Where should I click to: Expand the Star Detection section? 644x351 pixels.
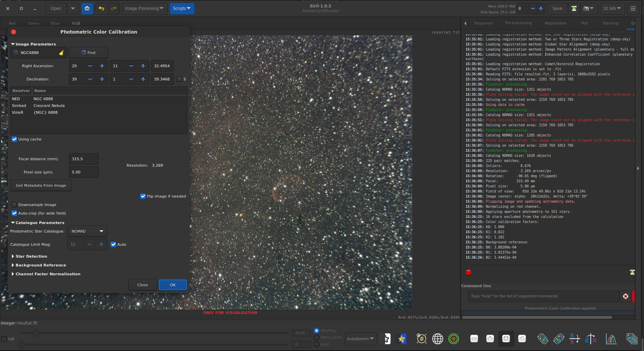[x=31, y=256]
